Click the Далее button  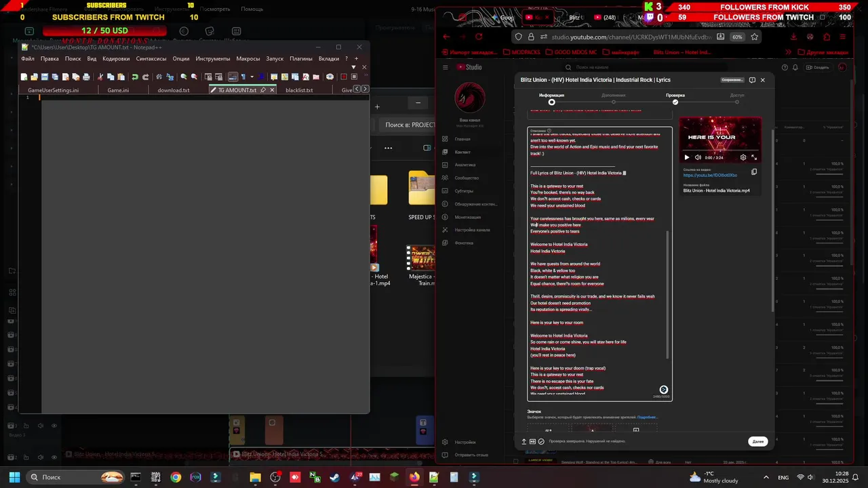pyautogui.click(x=758, y=441)
